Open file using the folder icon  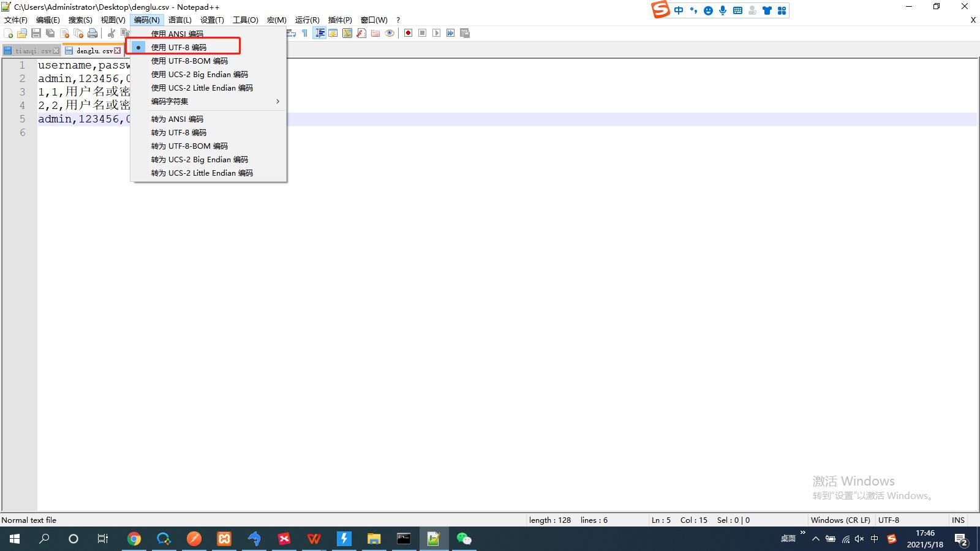click(22, 33)
